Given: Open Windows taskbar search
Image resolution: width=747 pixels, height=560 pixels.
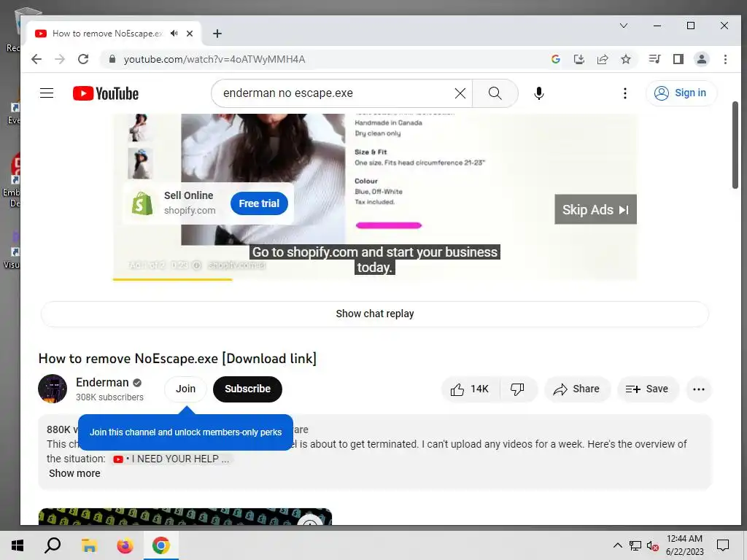Looking at the screenshot, I should (x=53, y=545).
